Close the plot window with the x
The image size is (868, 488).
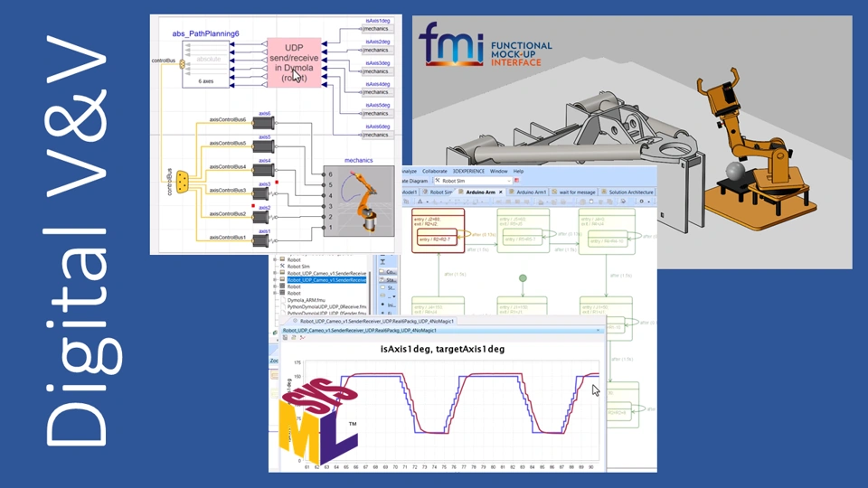(x=598, y=331)
